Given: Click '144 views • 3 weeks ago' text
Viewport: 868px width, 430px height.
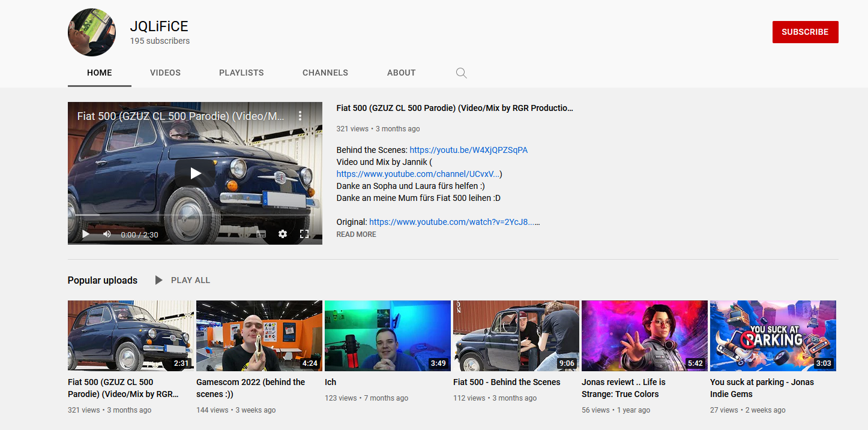Looking at the screenshot, I should (x=236, y=410).
